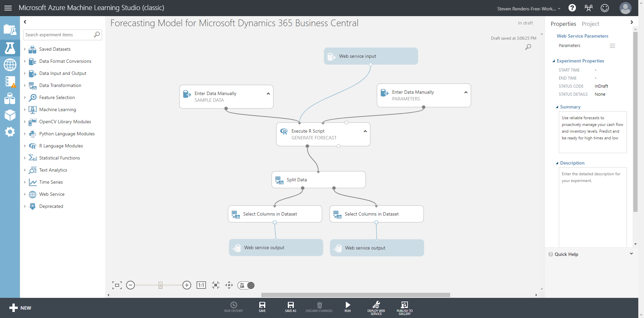Collapse Enter Data Manually SAMPLE DATA comment
644x318 pixels.
click(x=268, y=94)
